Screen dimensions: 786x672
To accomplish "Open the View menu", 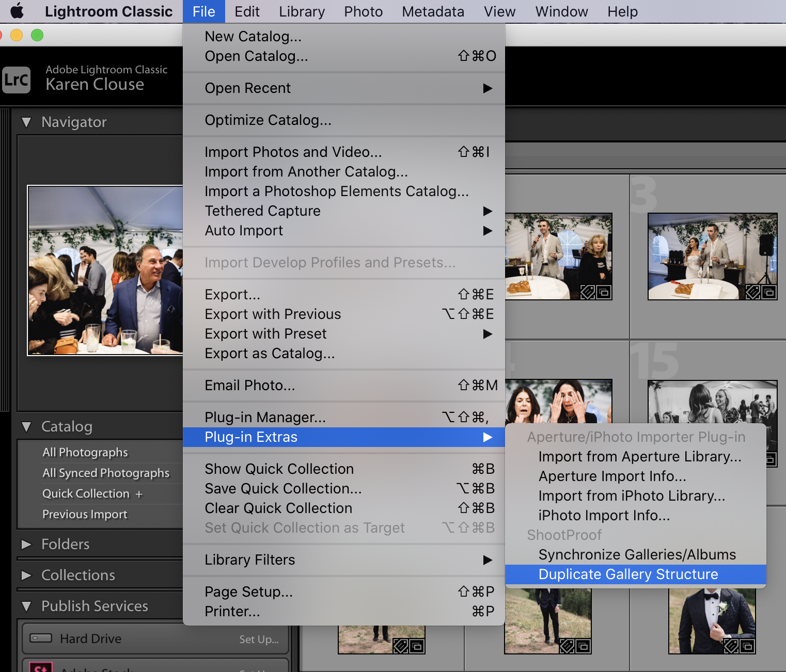I will [499, 11].
